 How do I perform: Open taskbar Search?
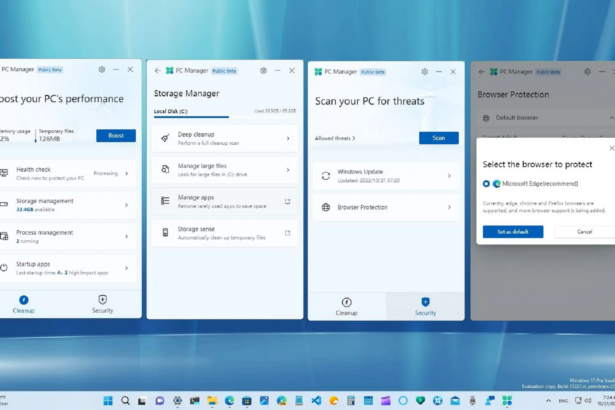tap(125, 401)
